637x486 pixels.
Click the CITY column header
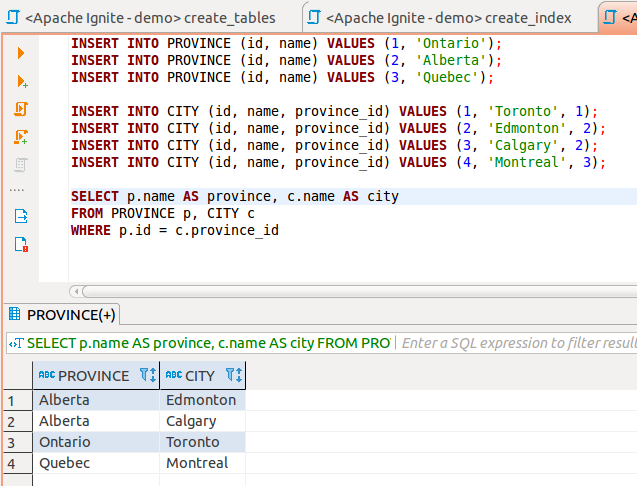pos(203,375)
